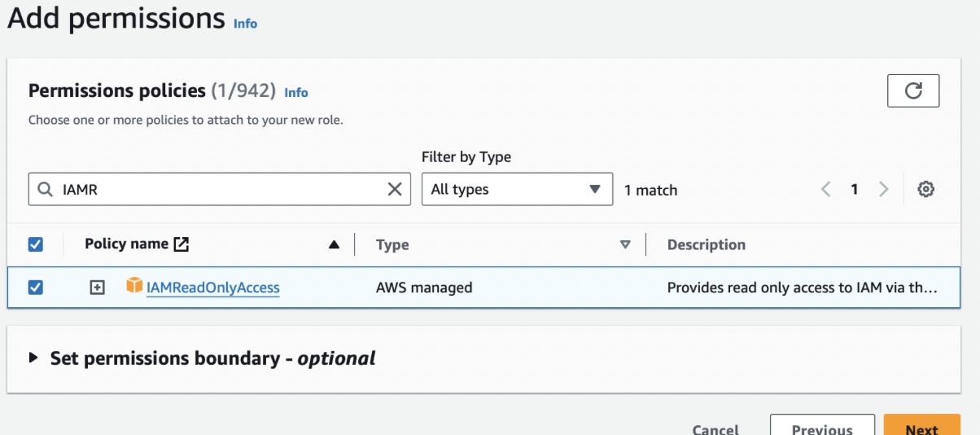Click Info link next to Add permissions
Viewport: 980px width, 435px height.
point(245,24)
